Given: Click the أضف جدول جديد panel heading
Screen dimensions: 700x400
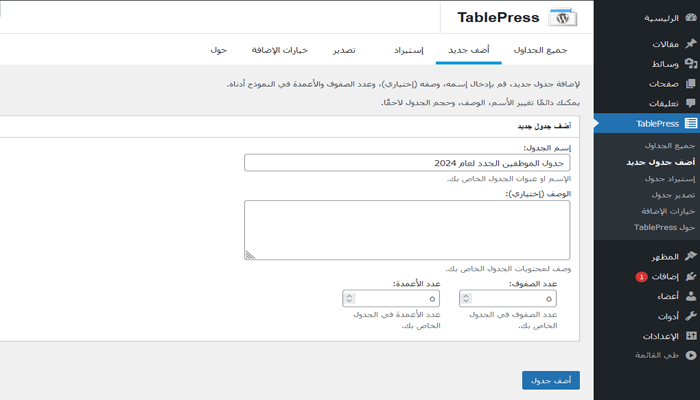Looking at the screenshot, I should (x=544, y=126).
